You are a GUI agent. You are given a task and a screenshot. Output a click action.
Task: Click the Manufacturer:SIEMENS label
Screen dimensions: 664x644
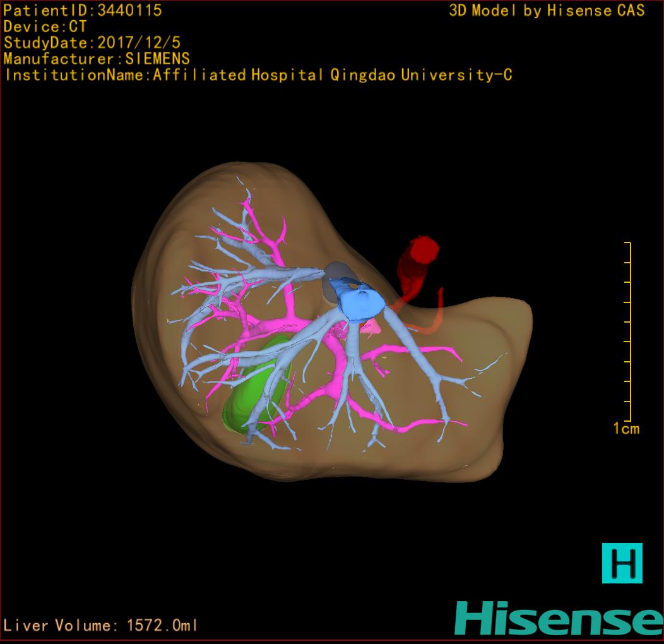tap(97, 59)
